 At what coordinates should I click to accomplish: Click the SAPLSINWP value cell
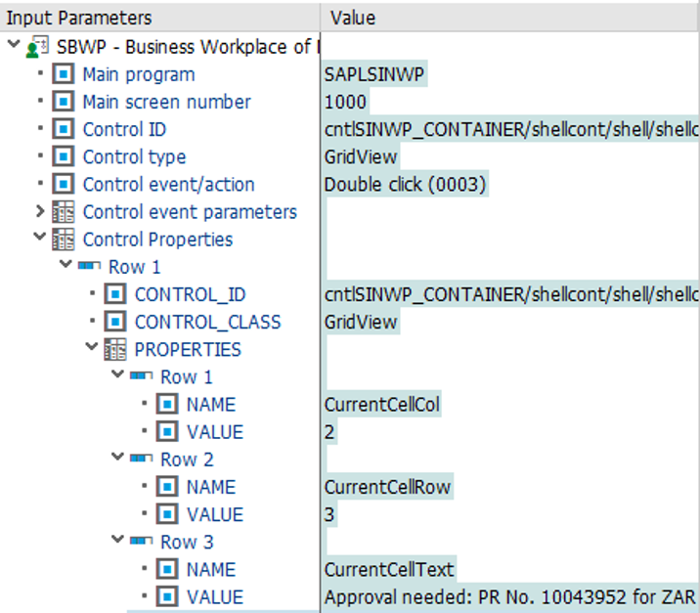click(x=375, y=74)
